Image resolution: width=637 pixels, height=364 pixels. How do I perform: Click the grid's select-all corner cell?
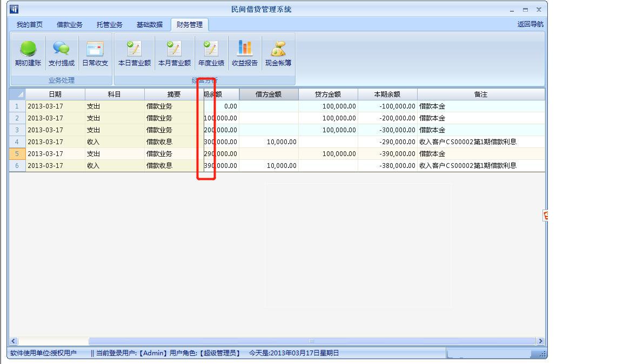click(x=17, y=95)
